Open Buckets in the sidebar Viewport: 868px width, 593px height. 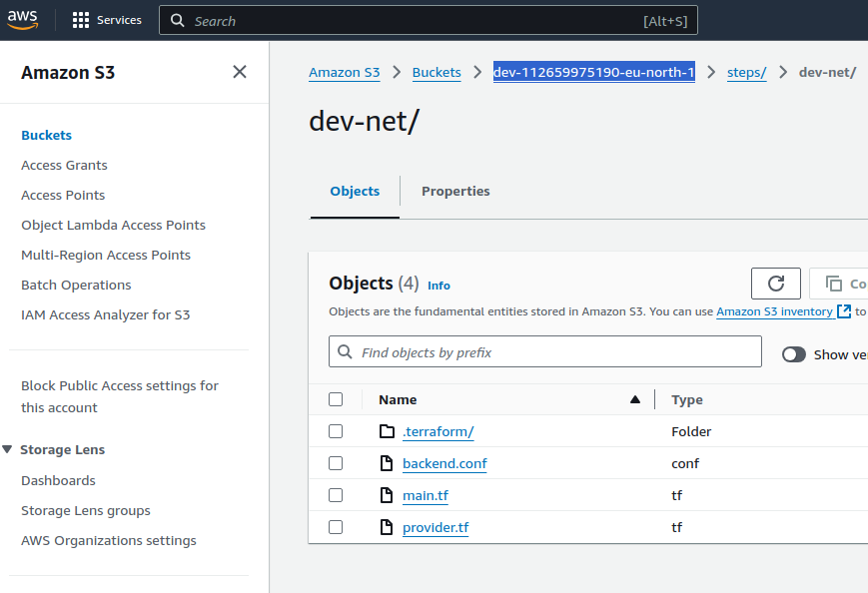click(47, 135)
